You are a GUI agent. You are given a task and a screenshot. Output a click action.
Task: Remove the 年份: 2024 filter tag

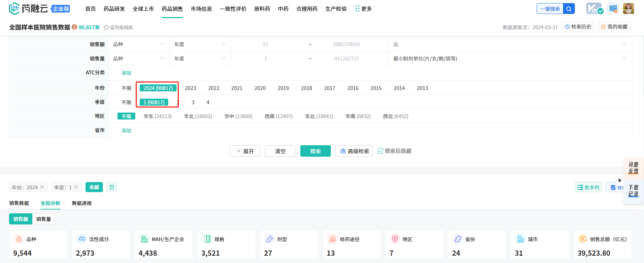(x=42, y=187)
